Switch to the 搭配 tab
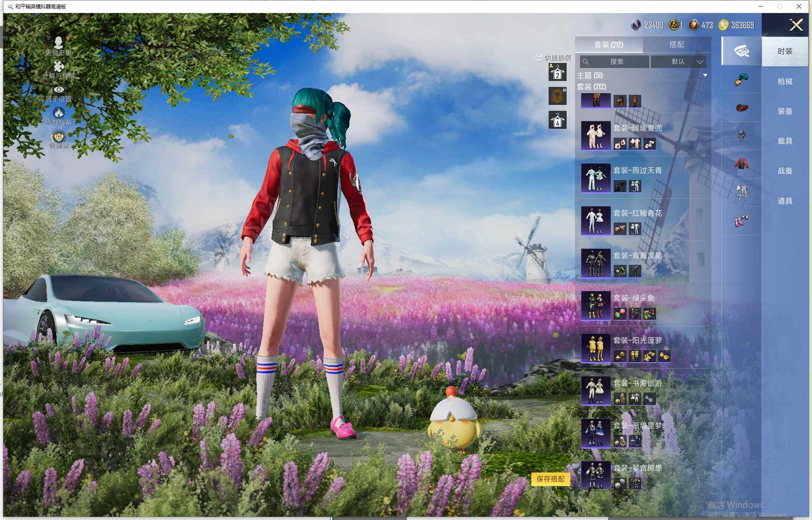 (676, 44)
